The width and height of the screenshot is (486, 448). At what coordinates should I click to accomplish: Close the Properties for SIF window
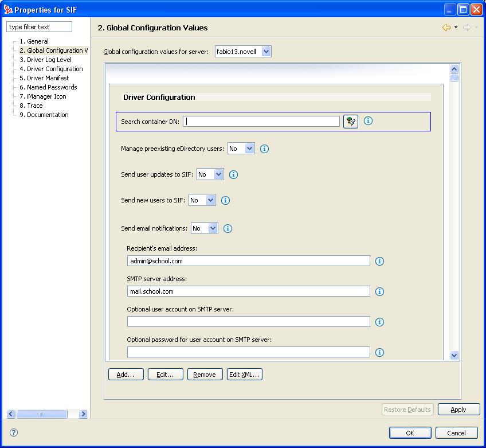tap(476, 10)
